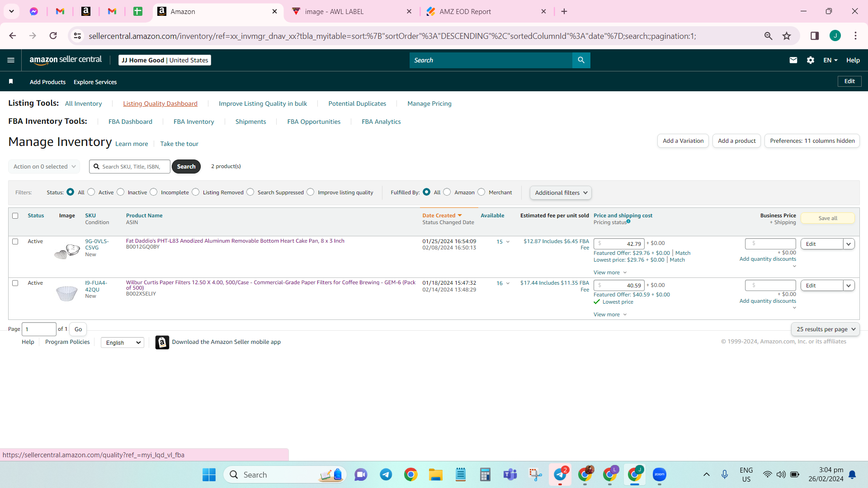Switch to the image - AWL LABEL tab

353,11
